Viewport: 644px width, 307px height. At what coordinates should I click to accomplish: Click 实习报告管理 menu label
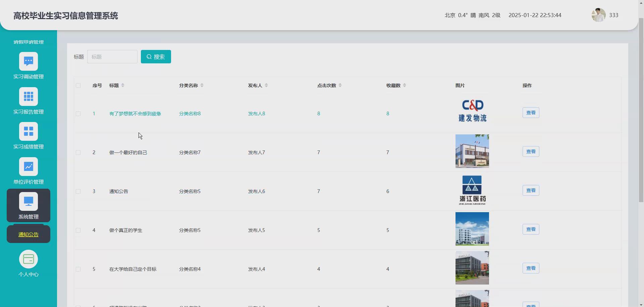tap(29, 112)
